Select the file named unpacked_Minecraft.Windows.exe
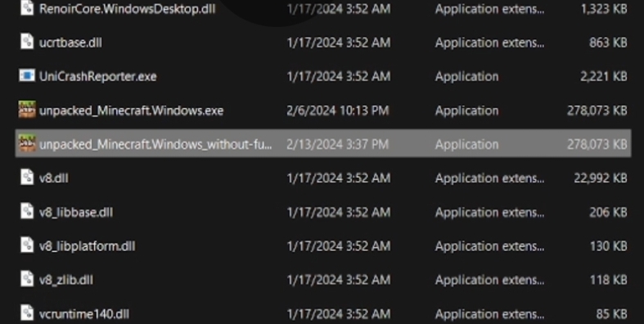This screenshot has height=324, width=644. [132, 111]
